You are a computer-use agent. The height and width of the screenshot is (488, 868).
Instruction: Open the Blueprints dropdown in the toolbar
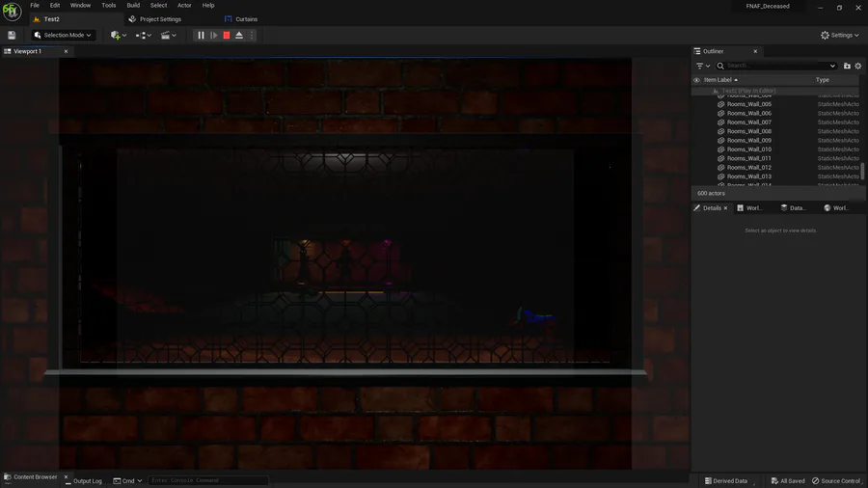(144, 36)
